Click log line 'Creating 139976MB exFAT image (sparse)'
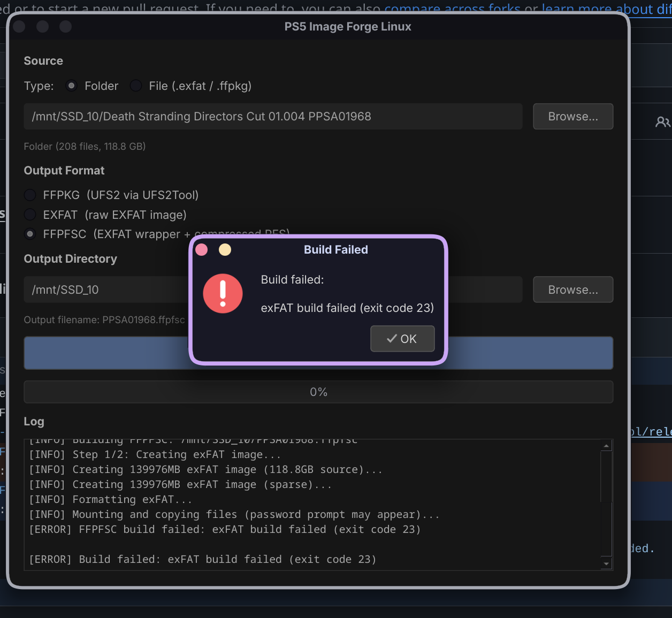Image resolution: width=672 pixels, height=618 pixels. pos(180,484)
